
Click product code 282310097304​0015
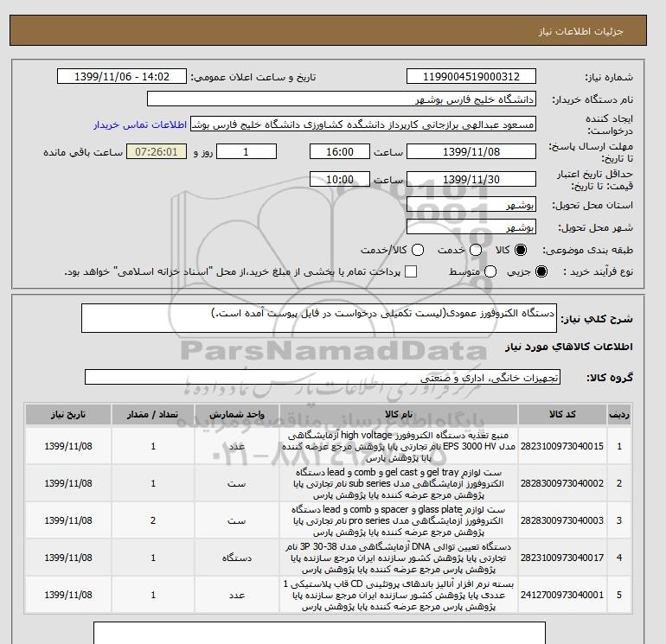pyautogui.click(x=562, y=446)
